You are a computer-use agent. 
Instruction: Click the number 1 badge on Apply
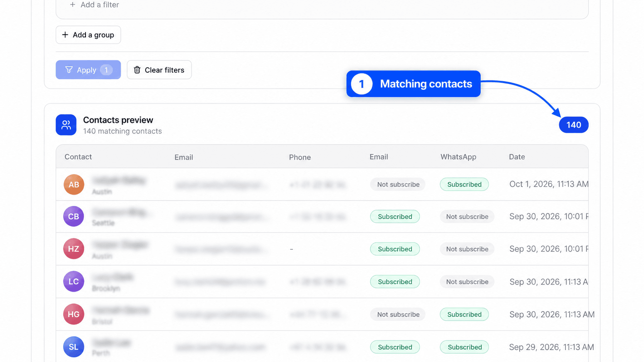106,70
